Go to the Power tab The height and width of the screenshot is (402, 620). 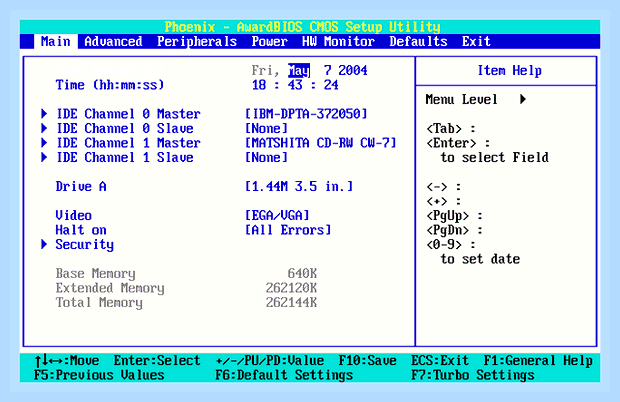[x=269, y=42]
